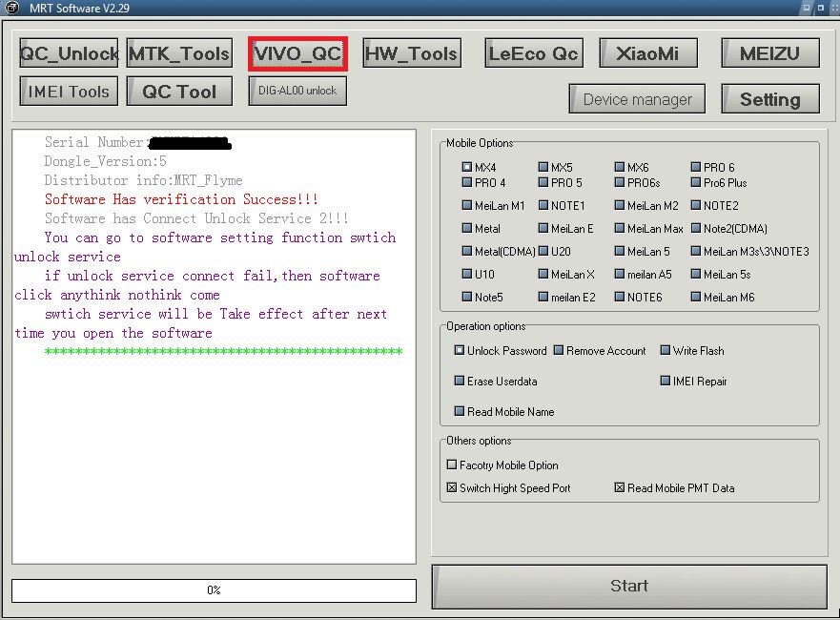Check the Pro6 Plus model checkbox
The width and height of the screenshot is (840, 620).
pos(696,183)
